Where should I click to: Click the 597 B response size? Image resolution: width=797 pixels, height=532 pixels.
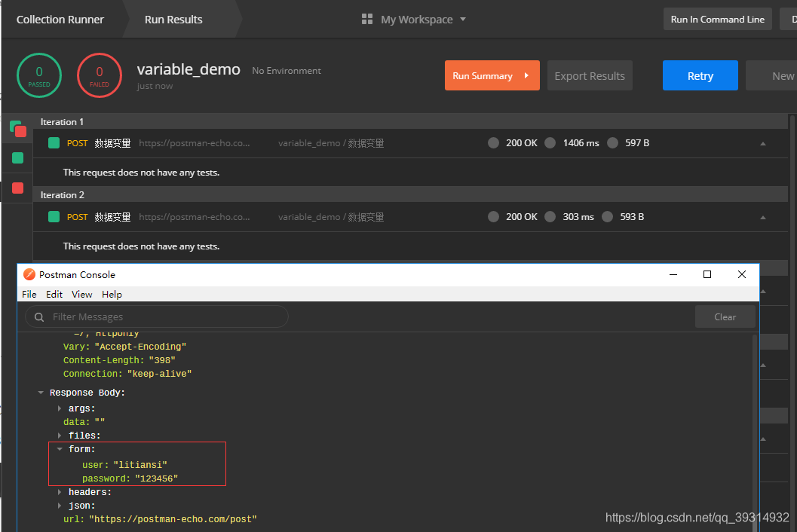pyautogui.click(x=637, y=142)
